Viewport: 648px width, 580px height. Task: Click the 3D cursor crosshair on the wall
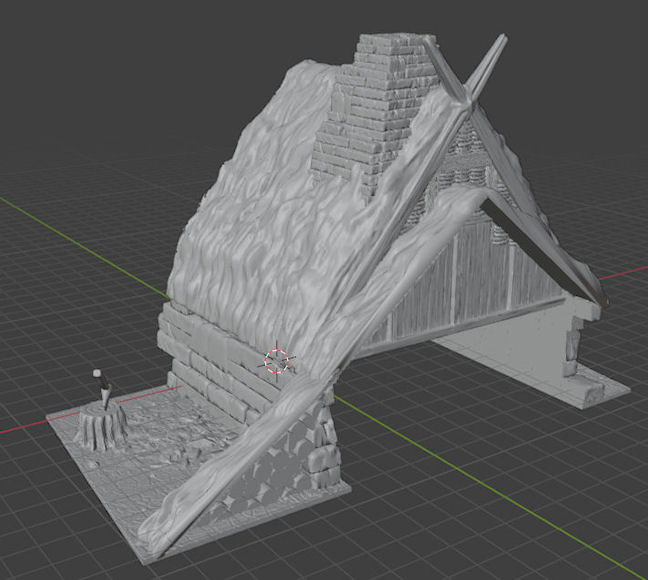point(276,361)
